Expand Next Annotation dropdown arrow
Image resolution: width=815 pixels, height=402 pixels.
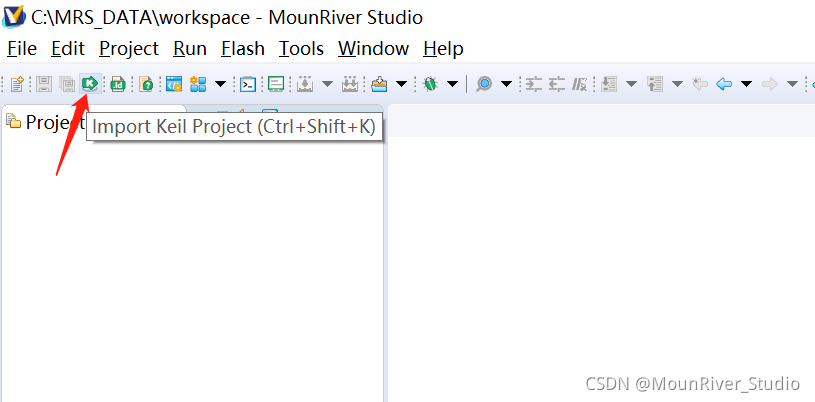click(x=631, y=84)
